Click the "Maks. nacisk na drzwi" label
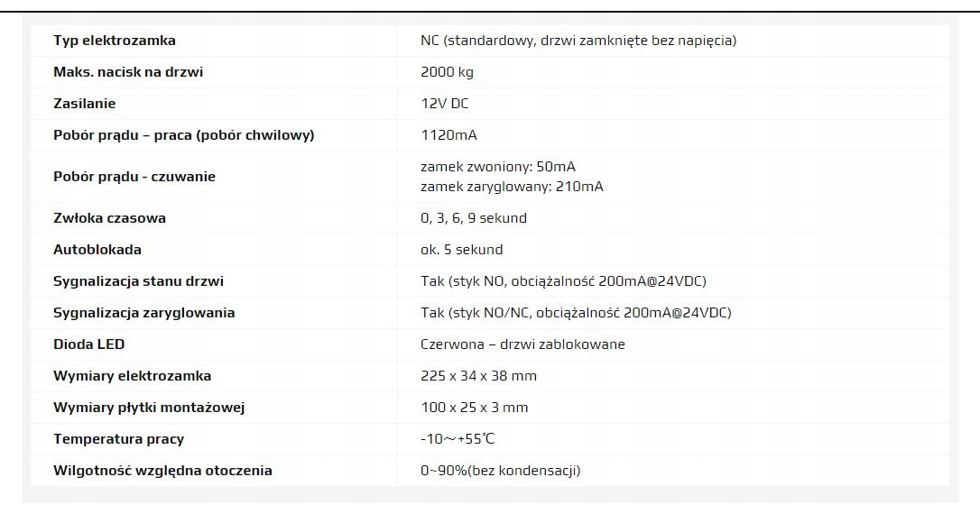Screen dimensions: 980x514 128,72
